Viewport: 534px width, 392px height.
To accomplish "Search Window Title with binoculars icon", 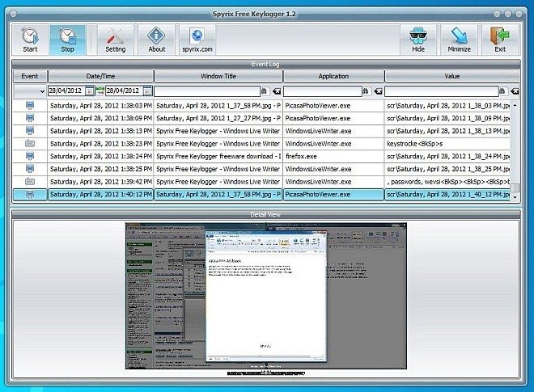I will coord(264,91).
